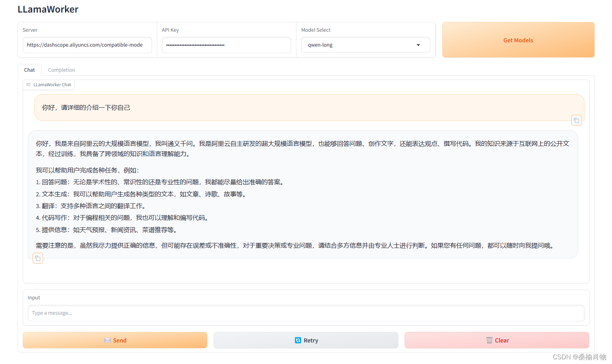Open the Model Select dropdown arrow
The image size is (612, 364).
coord(418,45)
